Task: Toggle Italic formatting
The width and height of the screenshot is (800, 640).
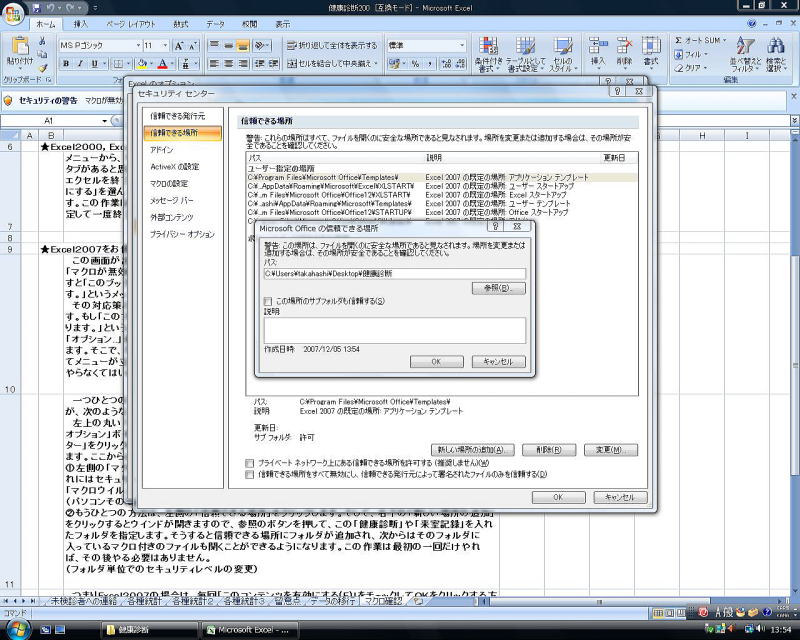Action: [80, 64]
